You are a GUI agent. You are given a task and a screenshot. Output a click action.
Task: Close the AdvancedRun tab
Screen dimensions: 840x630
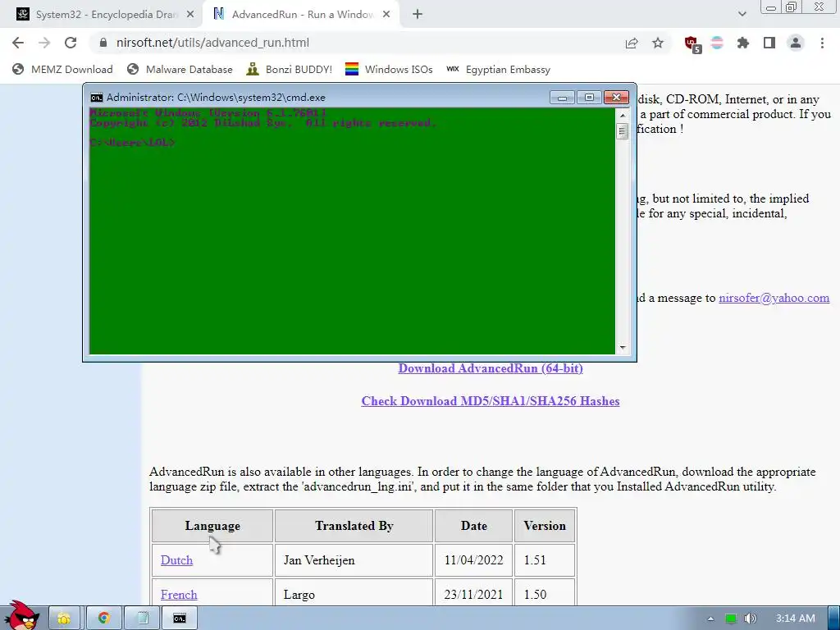386,15
